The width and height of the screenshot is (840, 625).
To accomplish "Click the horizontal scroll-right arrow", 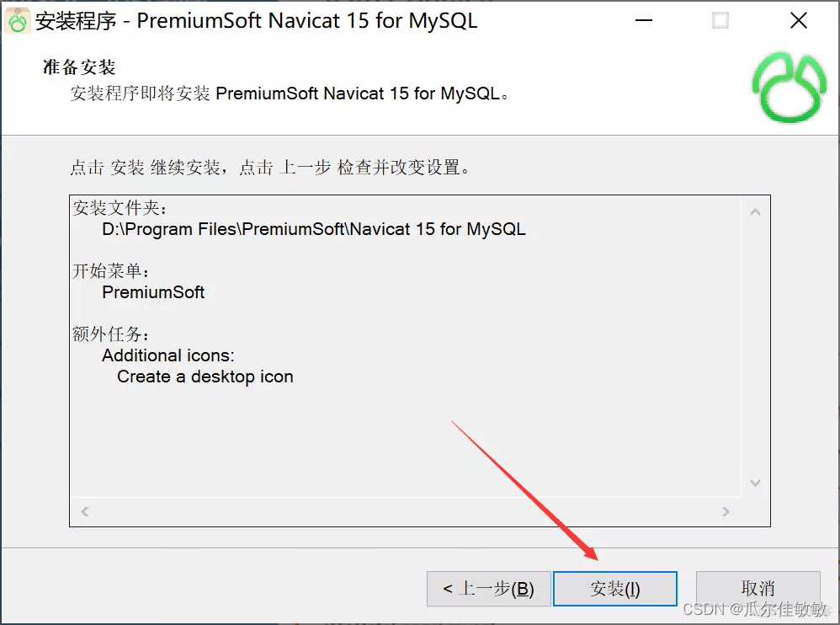I will [x=726, y=511].
